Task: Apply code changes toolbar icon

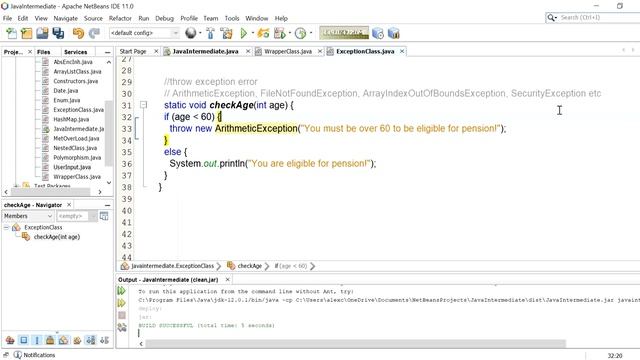Action: 263,33
